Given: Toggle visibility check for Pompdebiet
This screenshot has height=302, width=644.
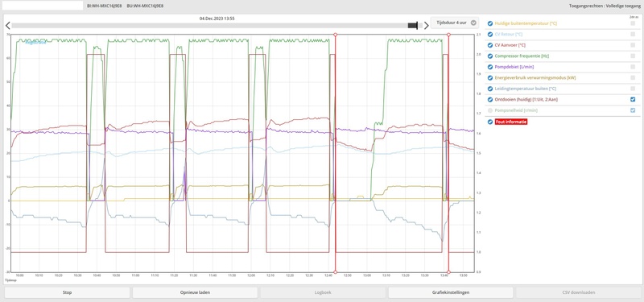Looking at the screenshot, I should click(x=490, y=67).
